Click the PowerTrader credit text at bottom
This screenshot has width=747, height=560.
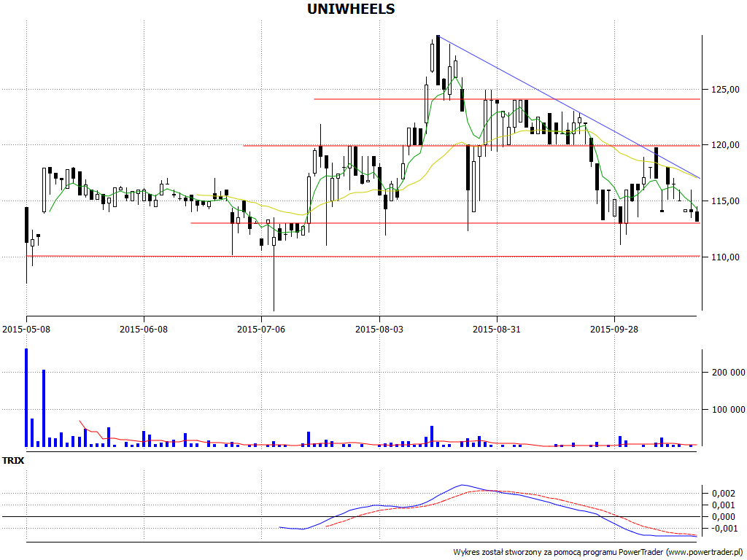tap(597, 552)
